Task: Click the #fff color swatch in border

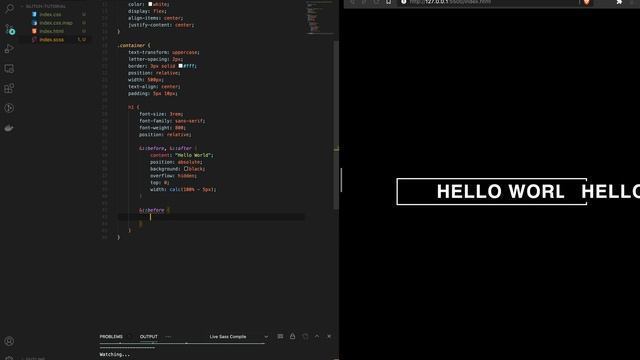Action: click(180, 66)
